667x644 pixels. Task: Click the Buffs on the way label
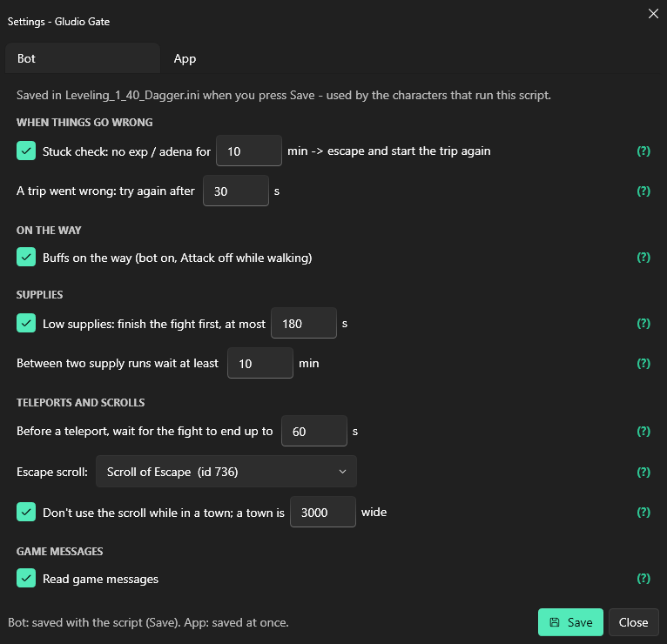178,258
